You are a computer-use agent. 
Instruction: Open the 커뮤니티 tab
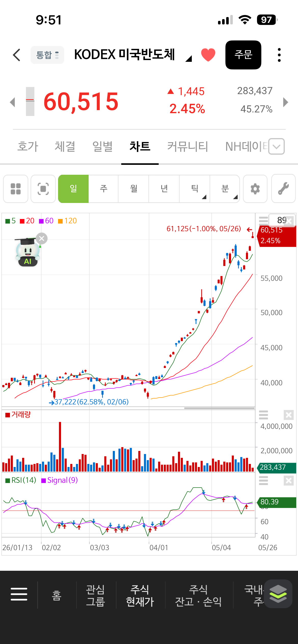click(x=188, y=147)
